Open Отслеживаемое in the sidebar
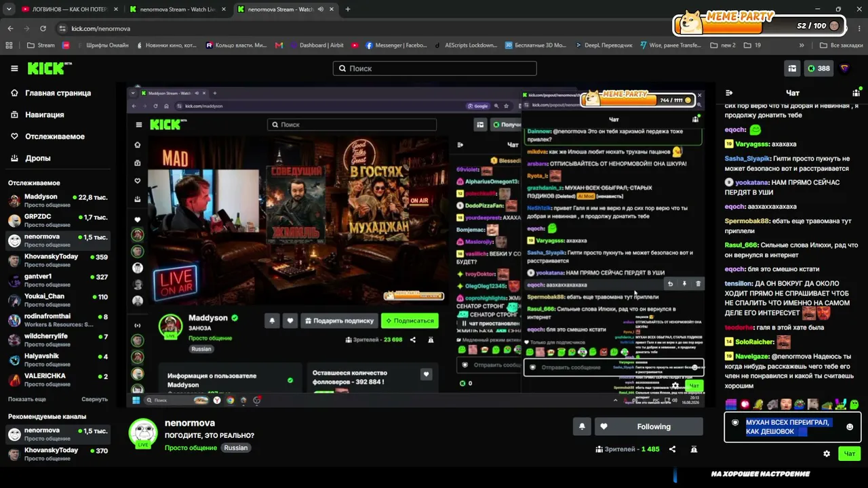 click(x=48, y=136)
